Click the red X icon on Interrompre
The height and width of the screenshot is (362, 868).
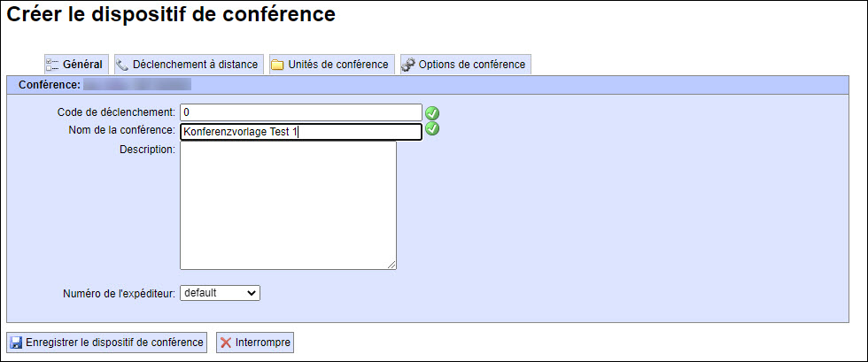click(226, 343)
